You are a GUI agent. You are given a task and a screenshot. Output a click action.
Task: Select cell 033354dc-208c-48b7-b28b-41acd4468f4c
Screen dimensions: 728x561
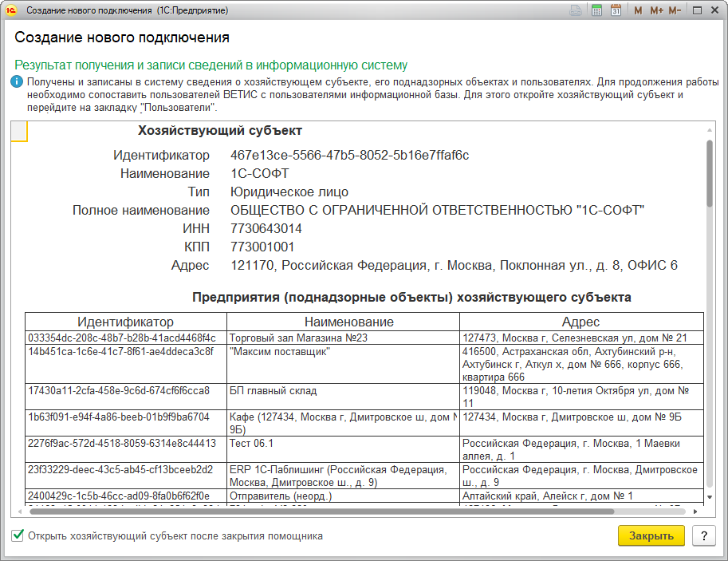(126, 338)
